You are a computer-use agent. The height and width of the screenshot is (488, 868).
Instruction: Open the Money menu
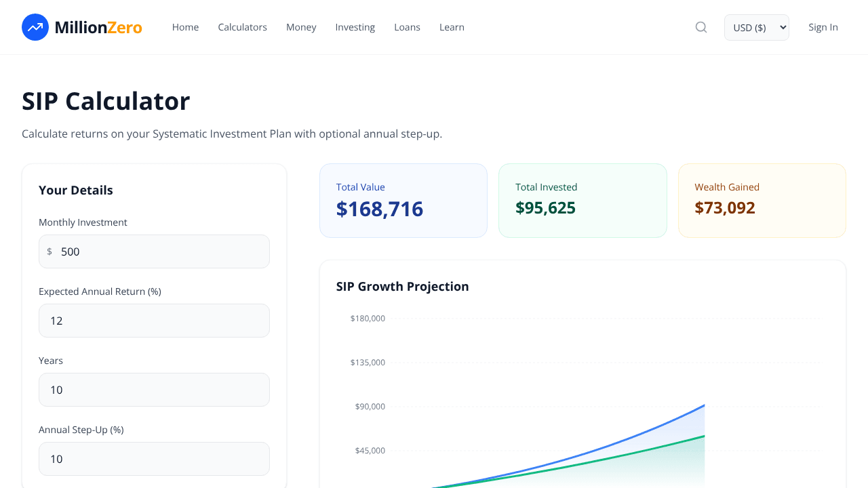point(301,27)
